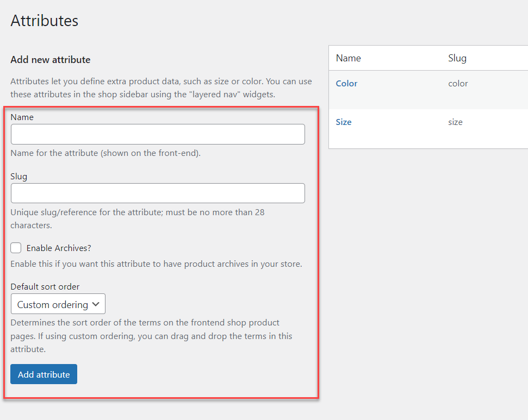Click the Attributes page heading
The image size is (528, 420).
pos(45,21)
